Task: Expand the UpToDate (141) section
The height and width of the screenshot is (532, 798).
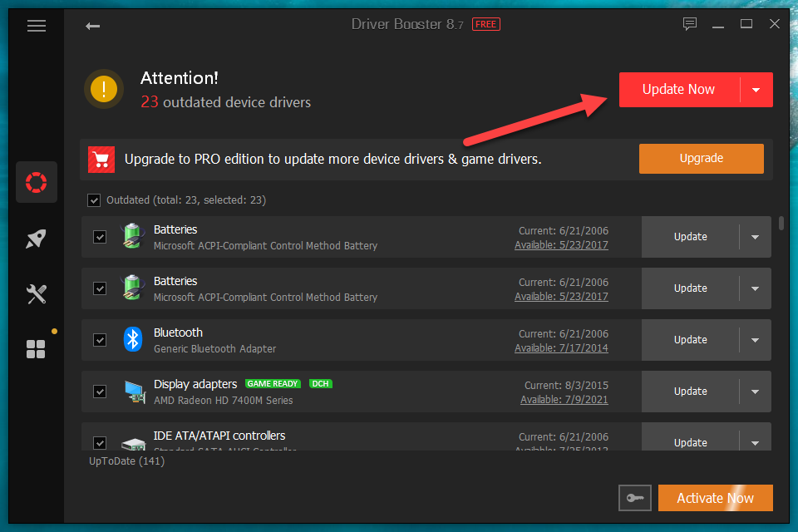Action: click(126, 461)
